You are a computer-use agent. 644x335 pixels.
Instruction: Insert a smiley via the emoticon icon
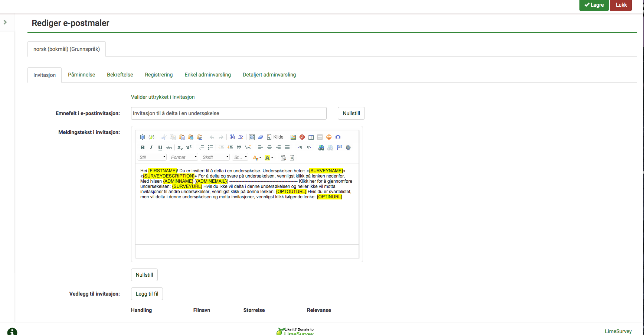(x=328, y=137)
